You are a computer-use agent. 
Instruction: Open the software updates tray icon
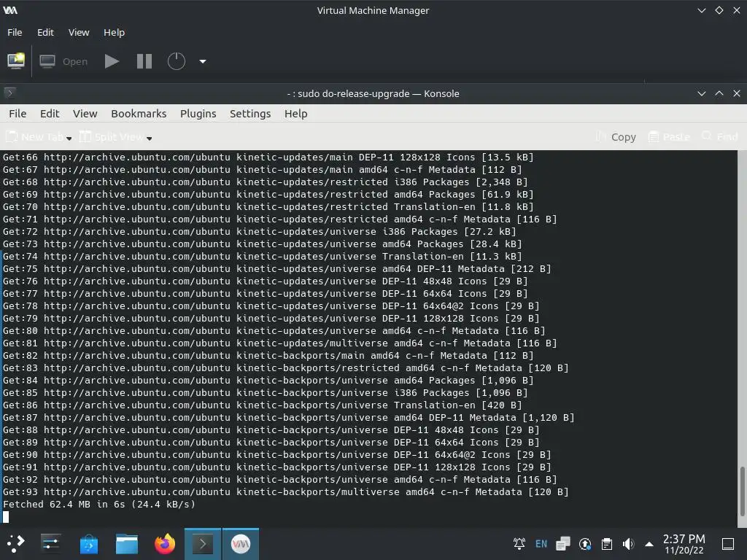click(x=585, y=543)
